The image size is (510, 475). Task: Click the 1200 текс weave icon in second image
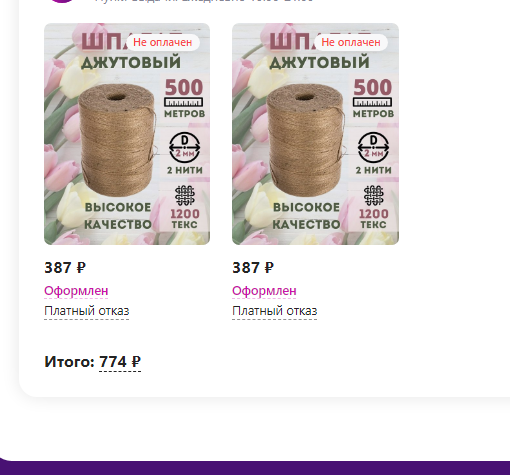coord(373,195)
